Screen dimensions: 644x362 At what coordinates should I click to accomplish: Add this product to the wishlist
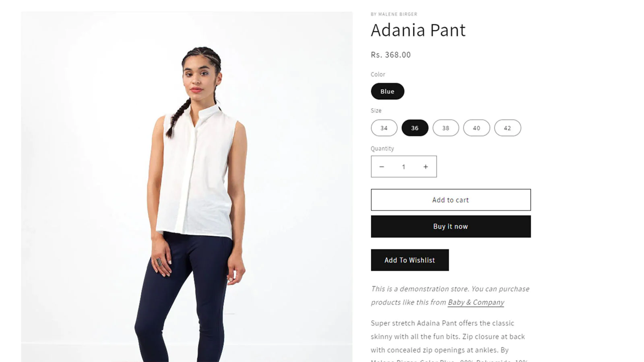(x=409, y=260)
